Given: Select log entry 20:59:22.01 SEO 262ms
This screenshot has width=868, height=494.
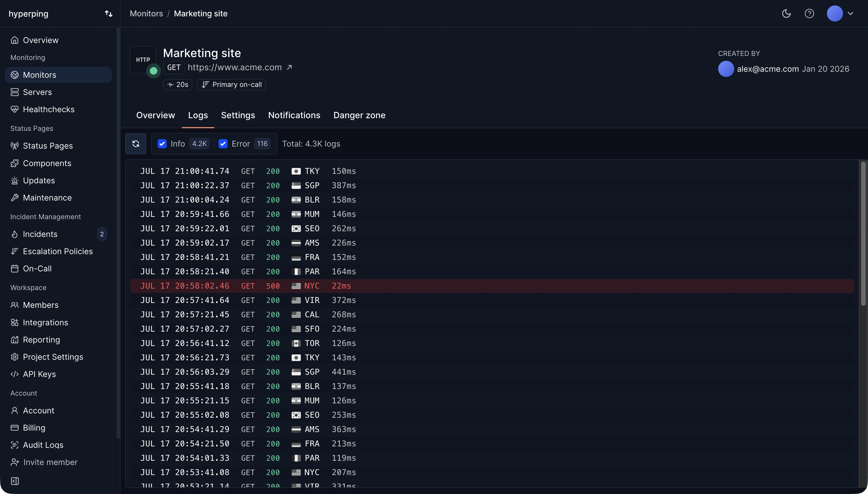Looking at the screenshot, I should point(492,228).
